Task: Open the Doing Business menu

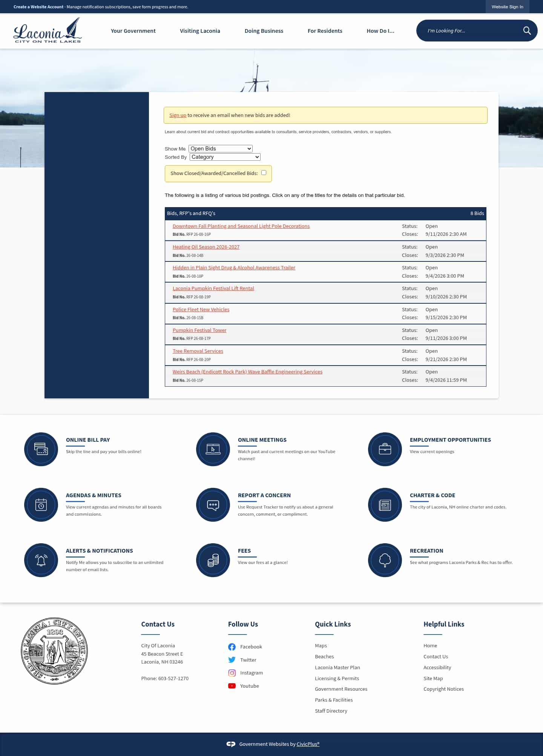Action: 264,31
